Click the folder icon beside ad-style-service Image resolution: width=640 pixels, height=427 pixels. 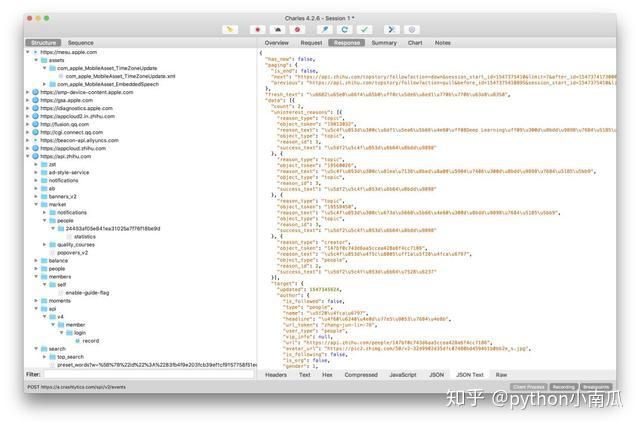[44, 172]
